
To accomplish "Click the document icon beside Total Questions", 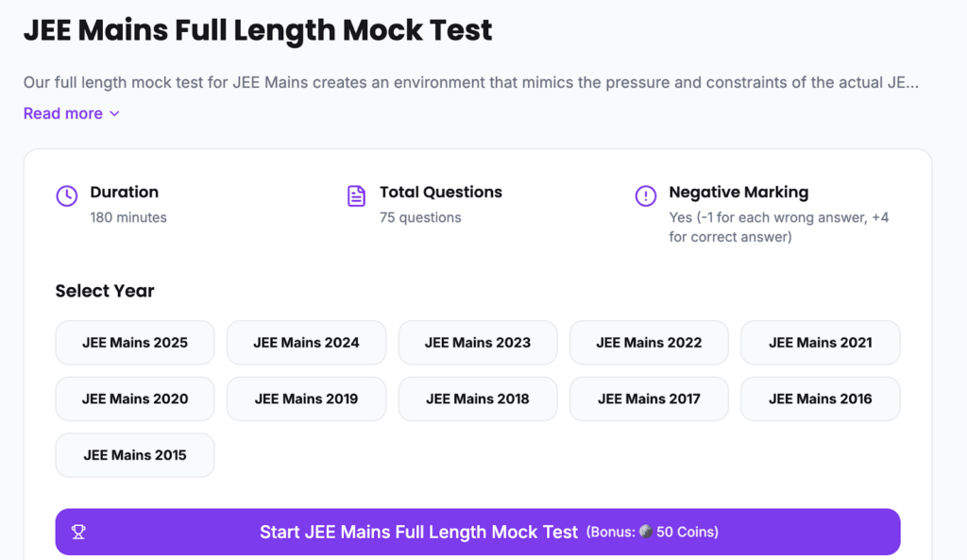I will coord(356,196).
